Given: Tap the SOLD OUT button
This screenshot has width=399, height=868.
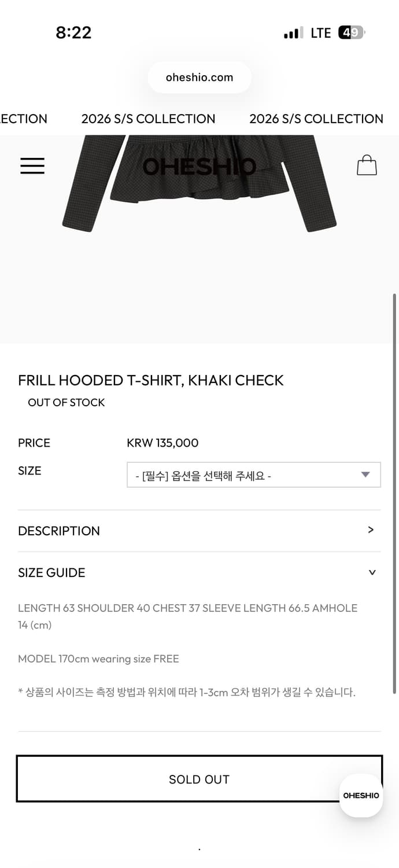Looking at the screenshot, I should 199,779.
